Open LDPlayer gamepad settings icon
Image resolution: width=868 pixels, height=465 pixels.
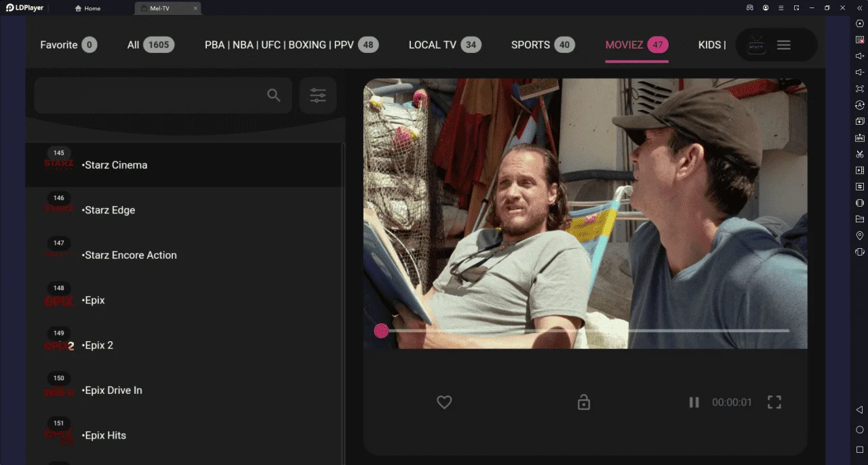click(x=750, y=8)
